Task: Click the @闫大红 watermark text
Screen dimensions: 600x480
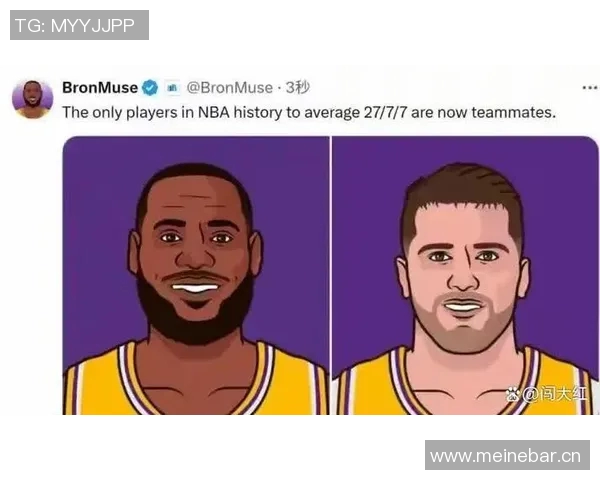Action: click(x=554, y=394)
